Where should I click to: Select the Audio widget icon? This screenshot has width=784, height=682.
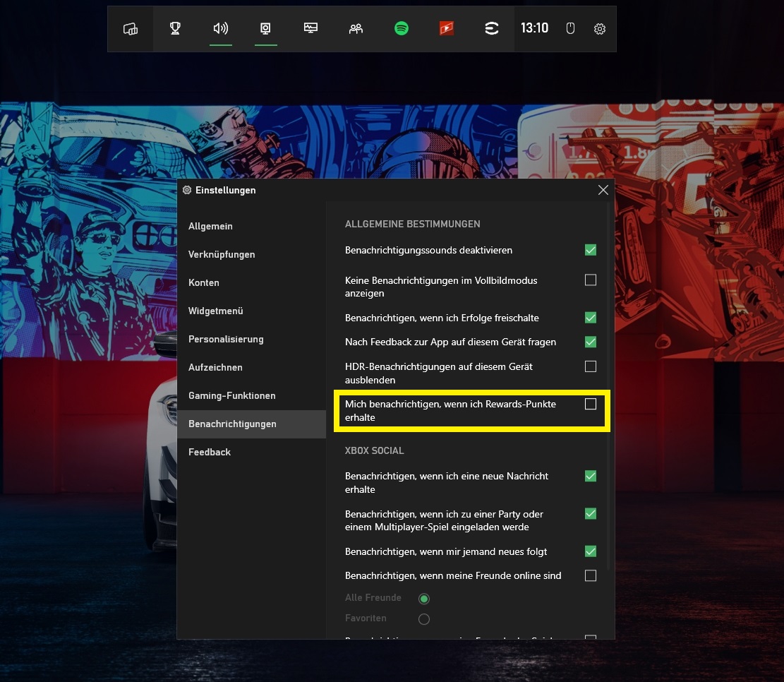(x=220, y=28)
